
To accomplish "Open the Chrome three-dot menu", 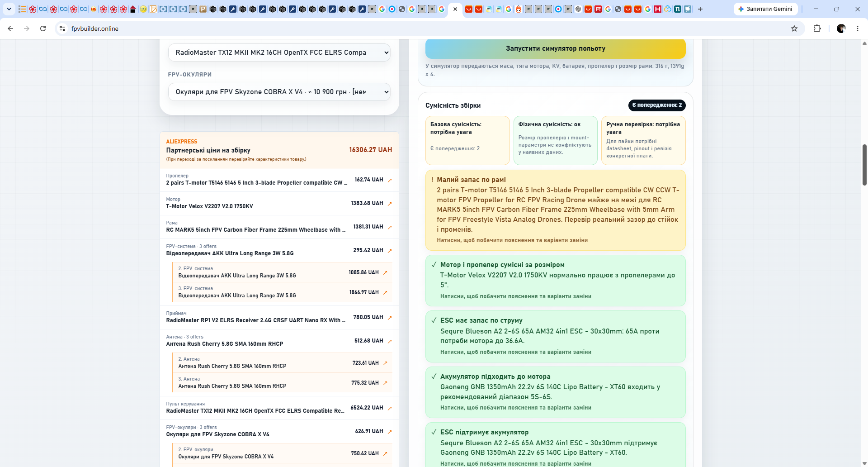I will click(x=858, y=29).
